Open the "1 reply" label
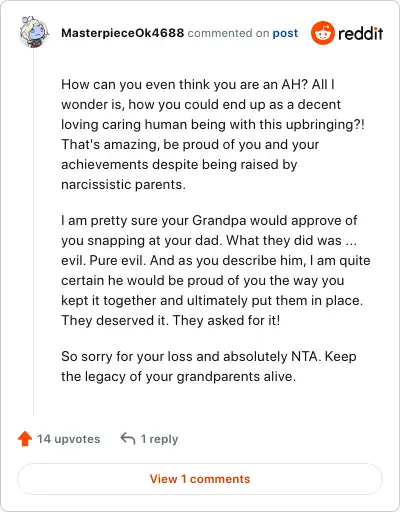Image resolution: width=400 pixels, height=512 pixels. click(x=159, y=439)
